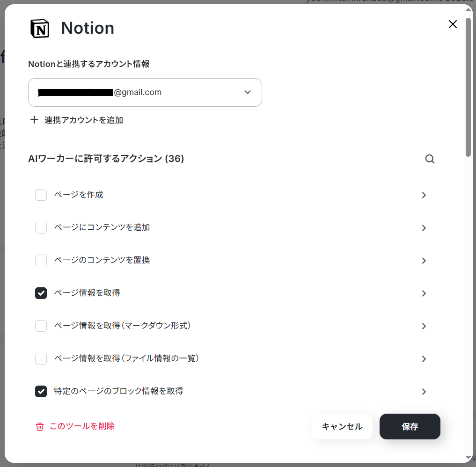Click the 保存 button
Image resolution: width=476 pixels, height=467 pixels.
pyautogui.click(x=410, y=426)
